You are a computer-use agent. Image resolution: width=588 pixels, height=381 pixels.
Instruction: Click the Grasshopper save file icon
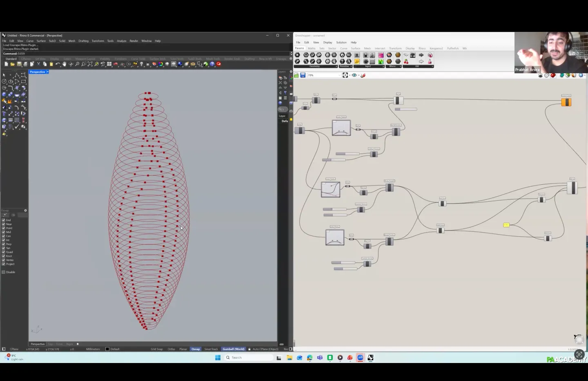(x=303, y=75)
